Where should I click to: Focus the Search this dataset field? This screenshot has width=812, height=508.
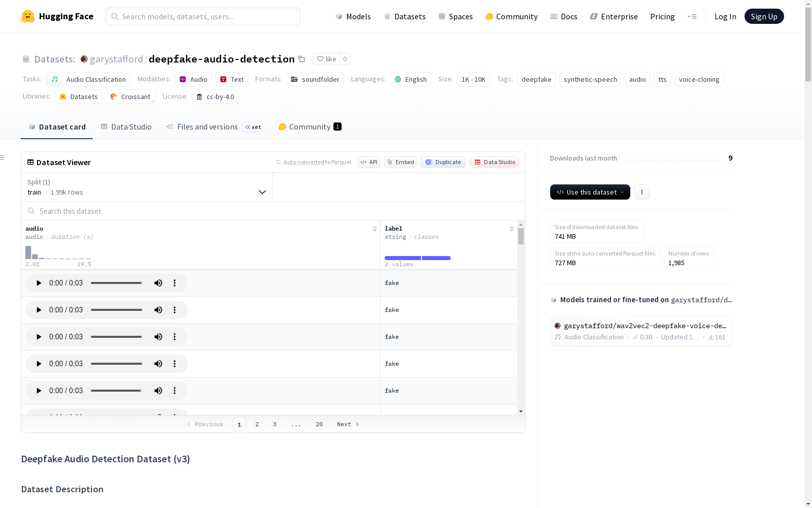[273, 211]
